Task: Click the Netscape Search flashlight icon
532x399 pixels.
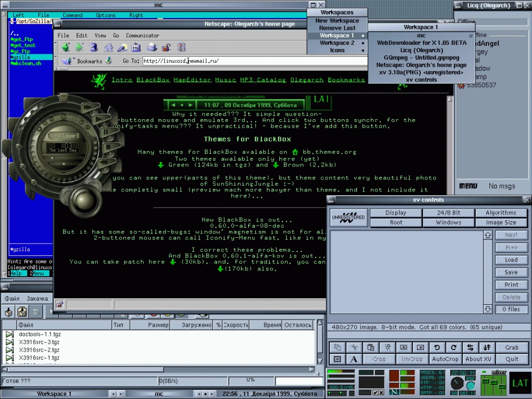Action: pyautogui.click(x=122, y=47)
